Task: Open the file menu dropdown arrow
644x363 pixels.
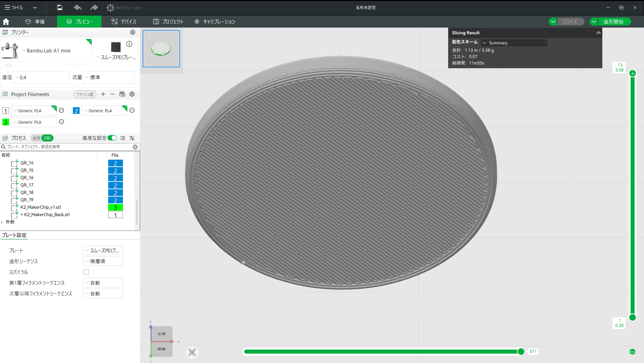Action: pos(35,7)
